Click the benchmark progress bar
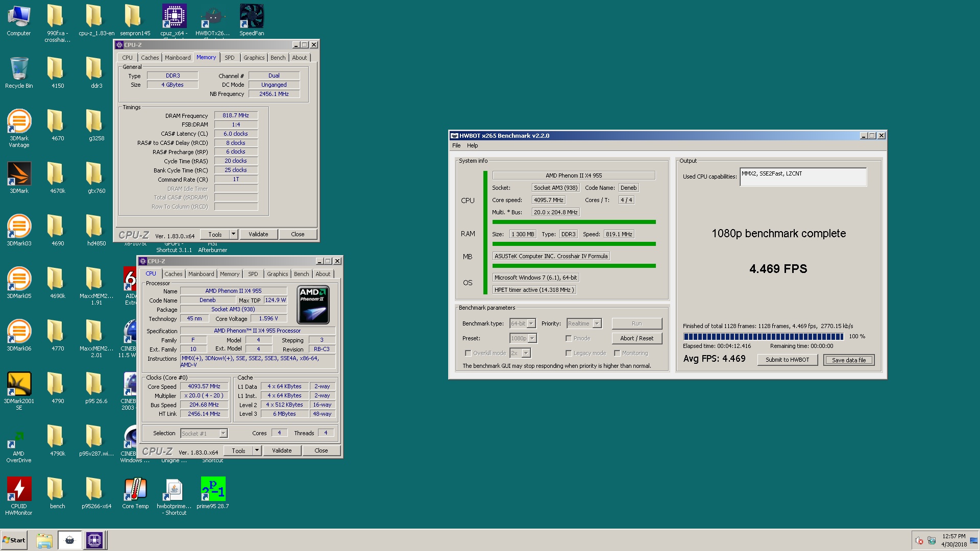Screen dimensions: 980x551 pyautogui.click(x=763, y=337)
